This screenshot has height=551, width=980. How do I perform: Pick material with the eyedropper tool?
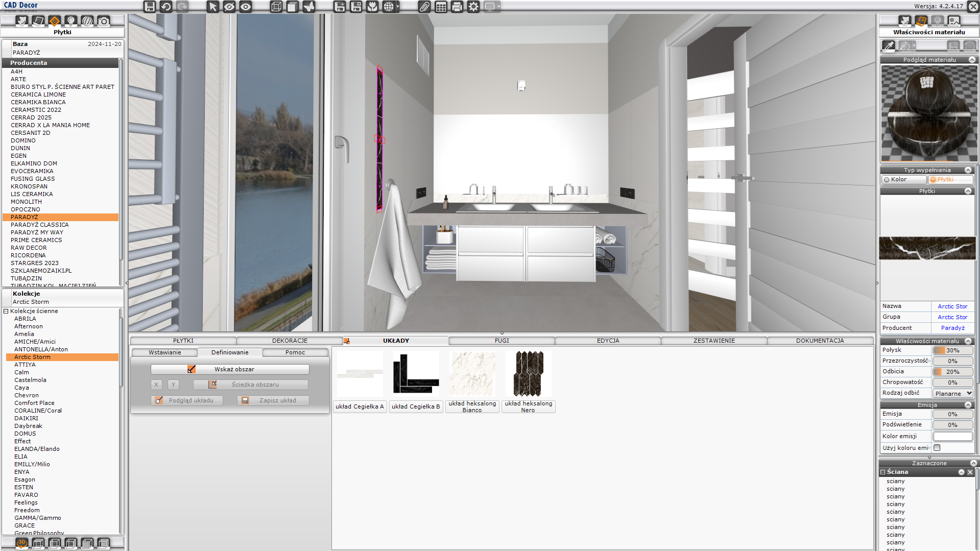click(x=889, y=46)
